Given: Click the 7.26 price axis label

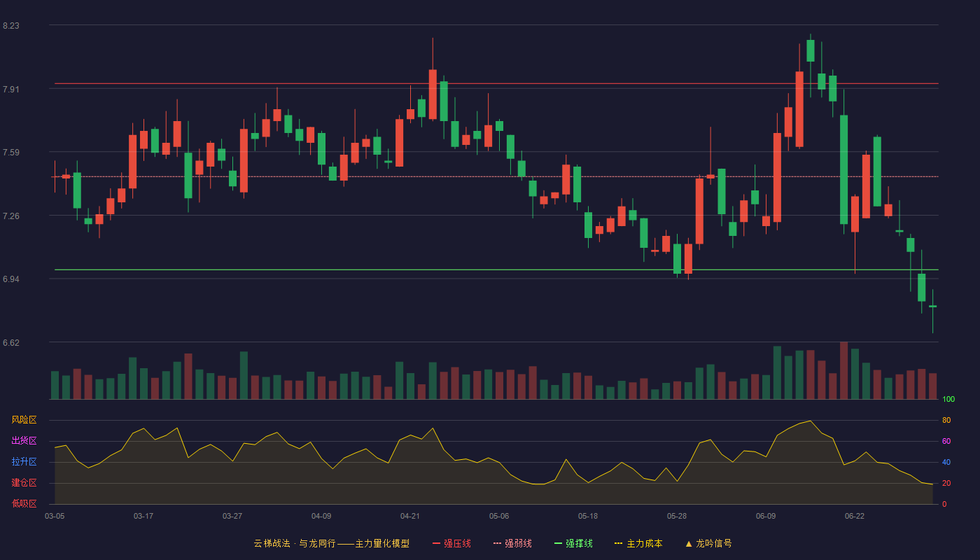Looking at the screenshot, I should click(x=11, y=216).
